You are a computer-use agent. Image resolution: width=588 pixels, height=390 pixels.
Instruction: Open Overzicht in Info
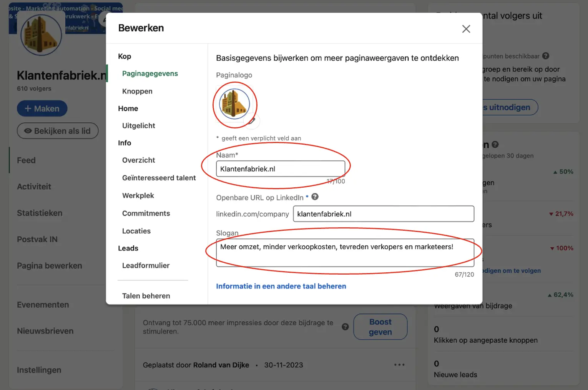(x=138, y=160)
